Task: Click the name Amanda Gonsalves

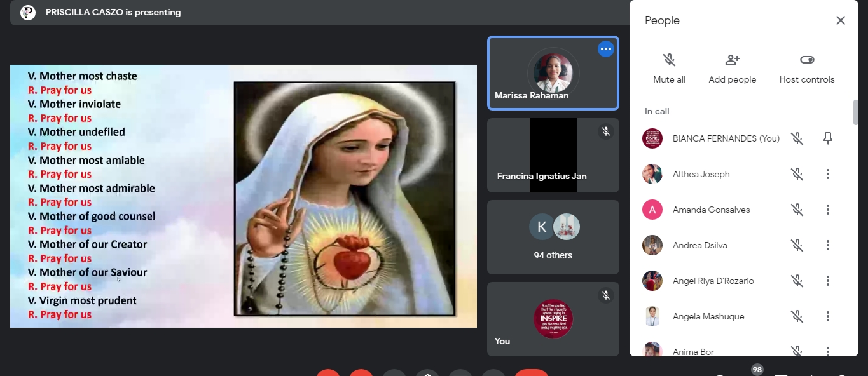Action: 712,210
